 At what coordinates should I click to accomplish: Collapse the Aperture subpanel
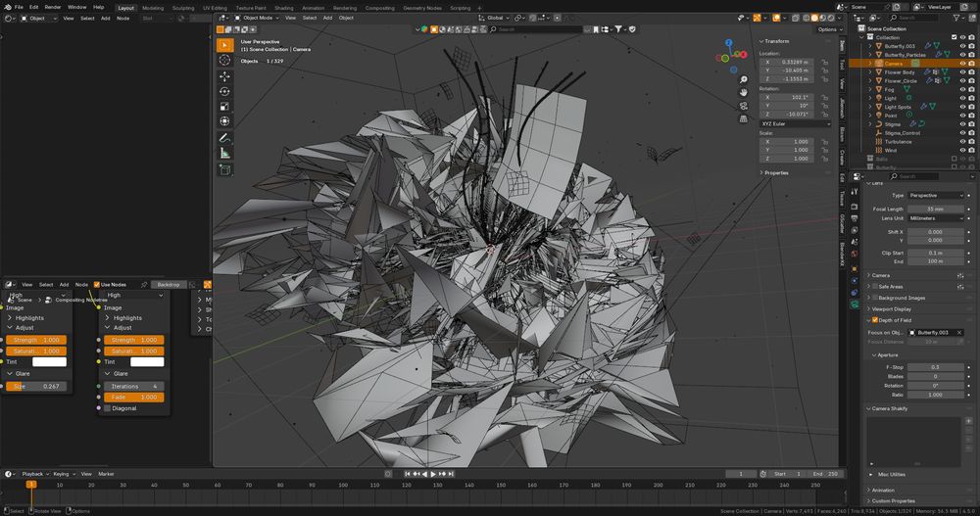[886, 354]
